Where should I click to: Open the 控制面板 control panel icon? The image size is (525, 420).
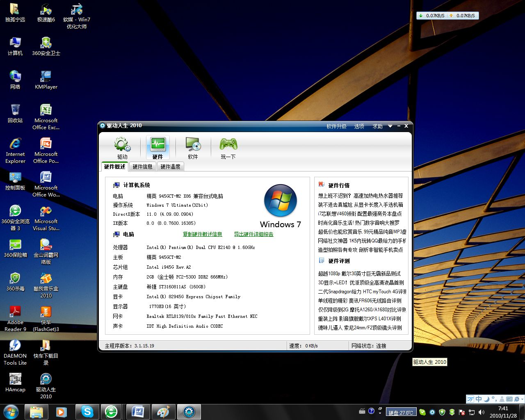pyautogui.click(x=15, y=181)
